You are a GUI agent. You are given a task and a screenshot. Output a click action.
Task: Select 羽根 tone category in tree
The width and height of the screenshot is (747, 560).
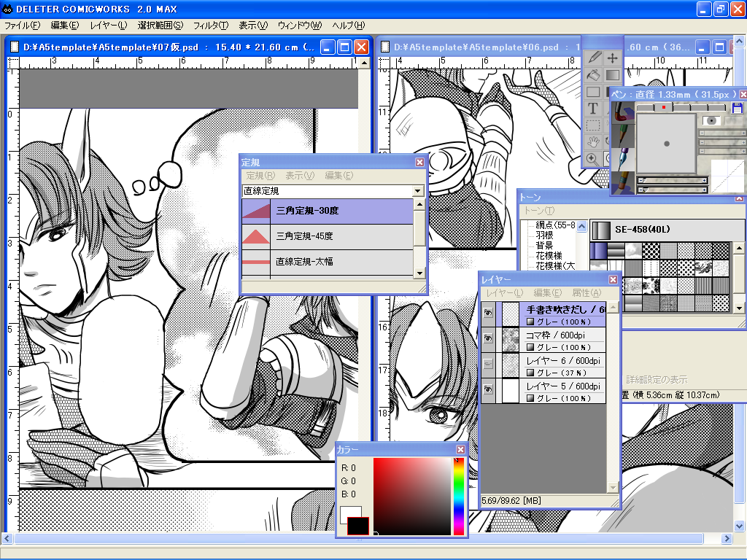(544, 236)
